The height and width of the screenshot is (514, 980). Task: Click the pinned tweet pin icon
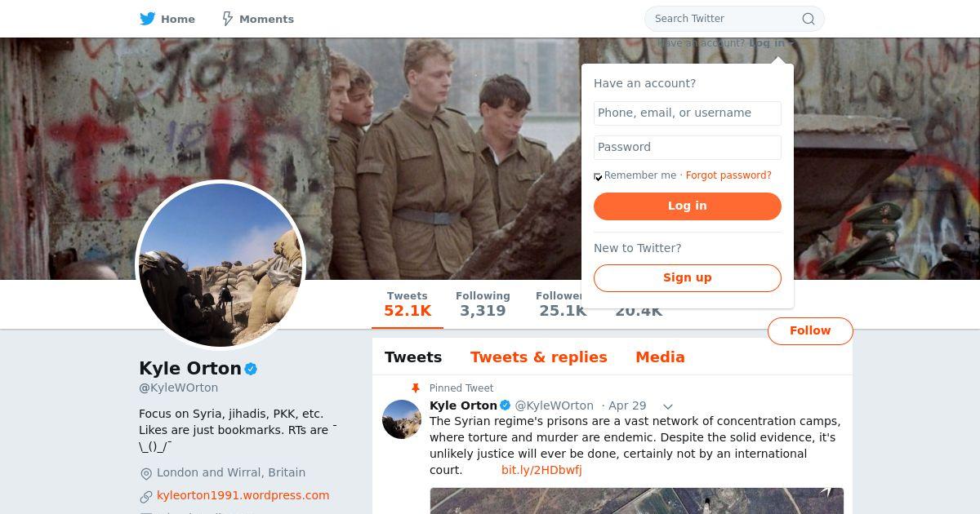click(416, 388)
